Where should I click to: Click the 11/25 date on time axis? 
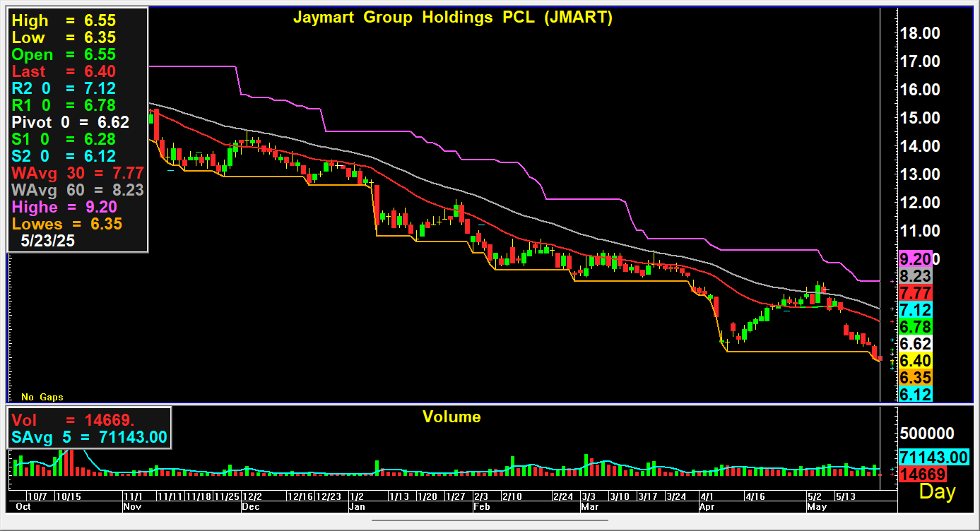tap(227, 496)
